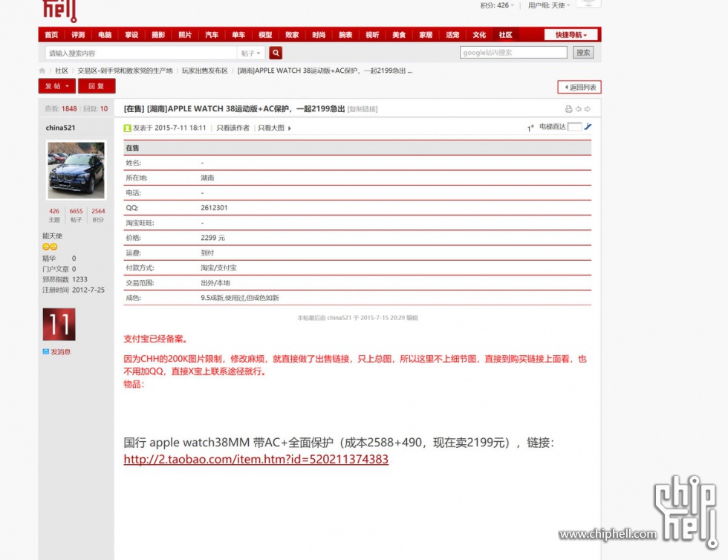Focus the google站内搜索 input field
Screen dimensions: 728x560
[x=513, y=53]
